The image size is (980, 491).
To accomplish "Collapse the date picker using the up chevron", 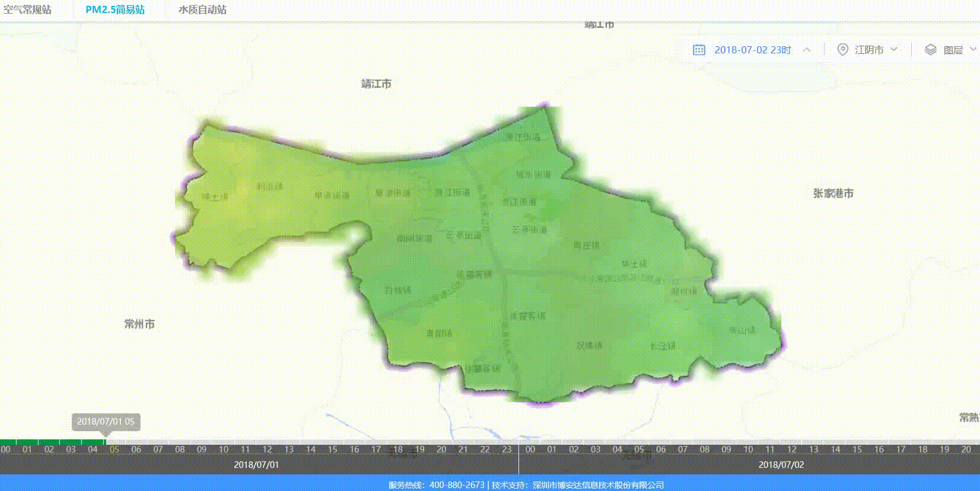I will click(807, 50).
